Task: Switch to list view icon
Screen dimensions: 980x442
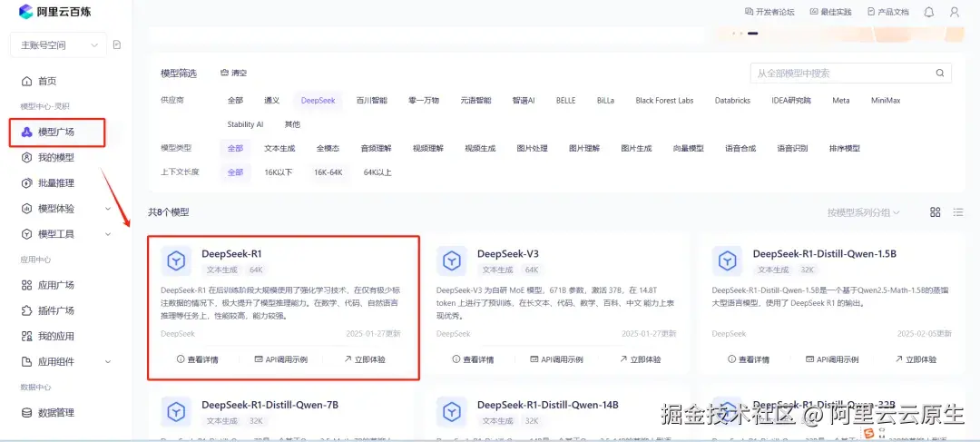Action: tap(958, 212)
